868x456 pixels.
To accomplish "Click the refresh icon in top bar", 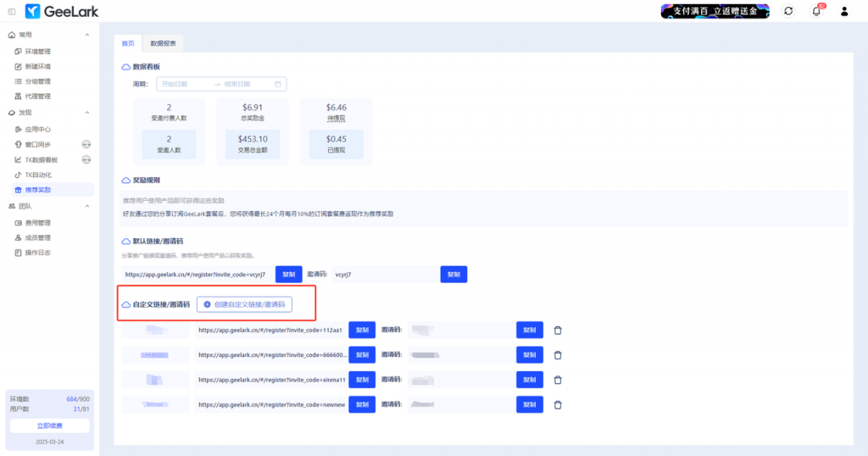I will [x=788, y=11].
